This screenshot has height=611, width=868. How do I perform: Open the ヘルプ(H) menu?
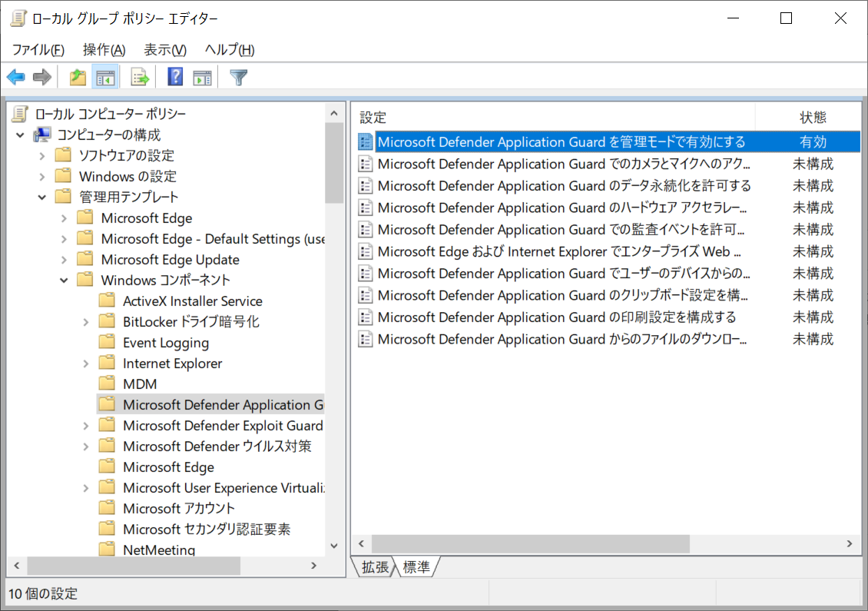point(229,50)
